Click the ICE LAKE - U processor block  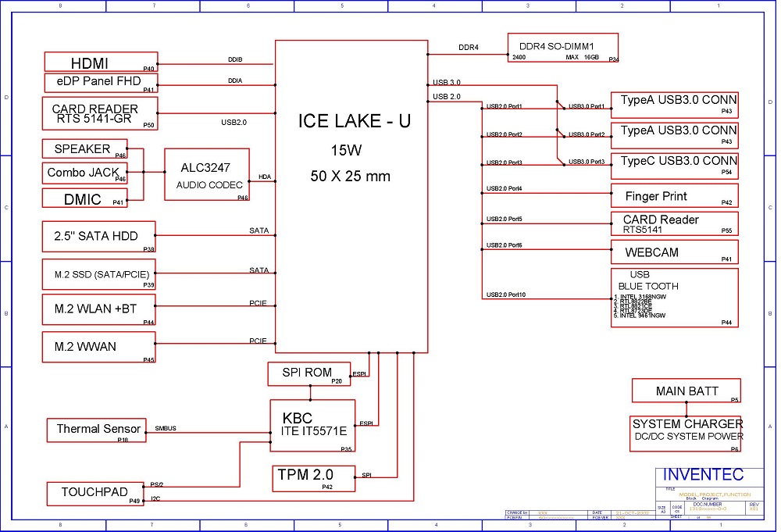(351, 195)
